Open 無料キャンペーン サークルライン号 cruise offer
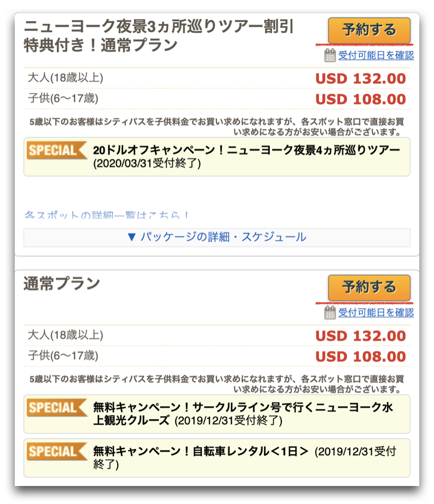This screenshot has width=434, height=504. pyautogui.click(x=243, y=413)
